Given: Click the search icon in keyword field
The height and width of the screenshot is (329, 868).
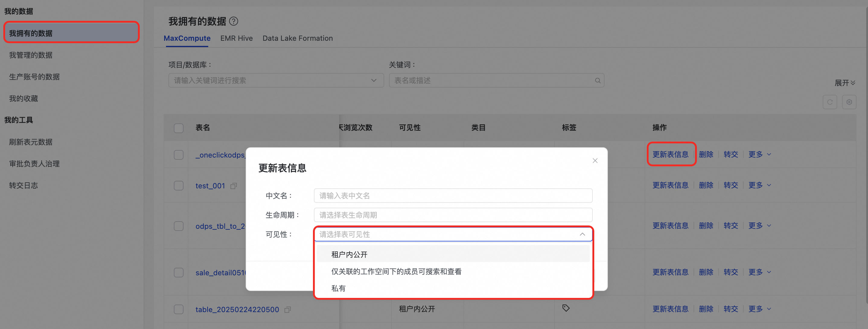Looking at the screenshot, I should pyautogui.click(x=597, y=81).
